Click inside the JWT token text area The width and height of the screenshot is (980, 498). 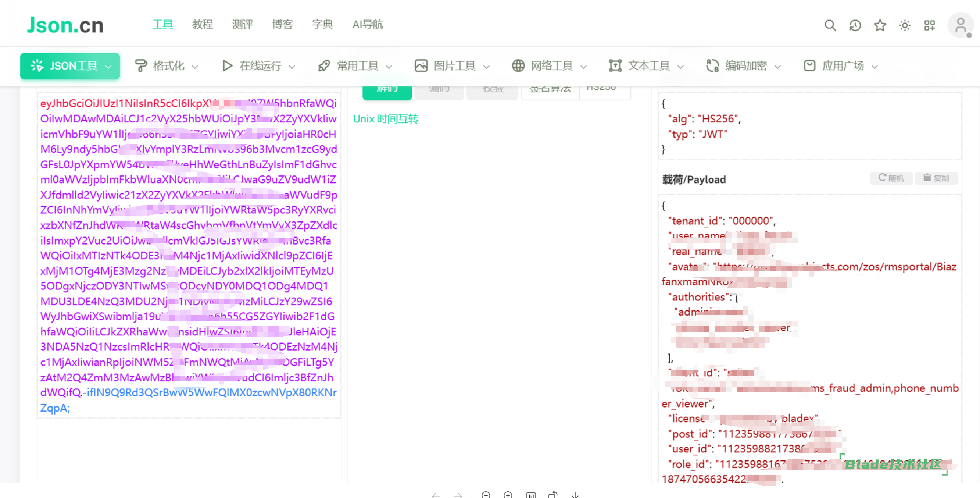(189, 255)
